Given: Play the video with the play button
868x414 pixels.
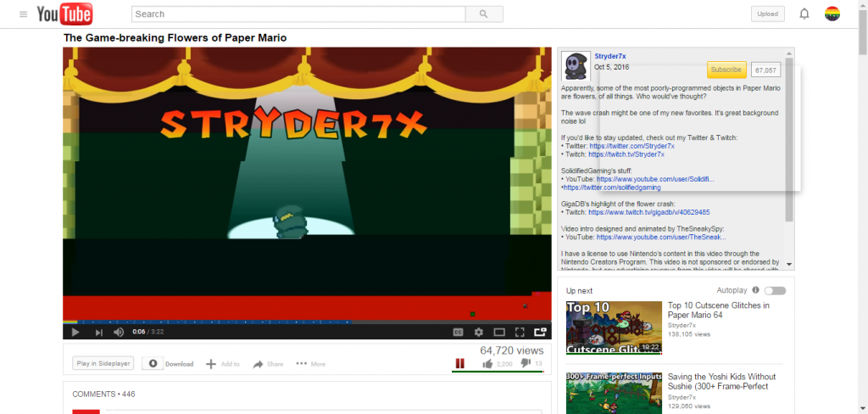Looking at the screenshot, I should [x=75, y=332].
